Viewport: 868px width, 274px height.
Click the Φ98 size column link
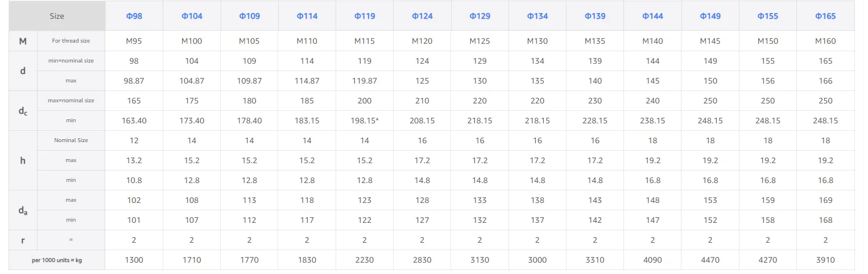(134, 16)
